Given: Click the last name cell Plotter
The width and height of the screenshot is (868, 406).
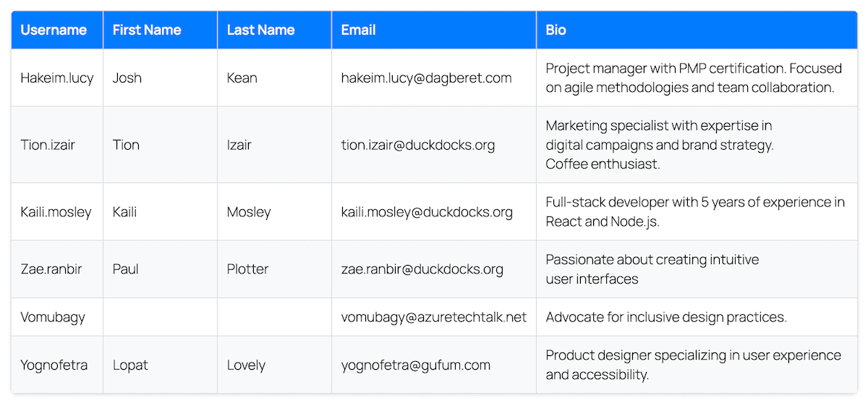Looking at the screenshot, I should coord(275,269).
